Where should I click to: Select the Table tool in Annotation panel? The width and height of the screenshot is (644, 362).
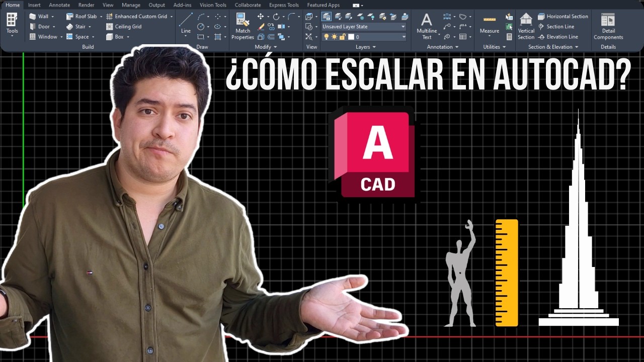pos(462,37)
